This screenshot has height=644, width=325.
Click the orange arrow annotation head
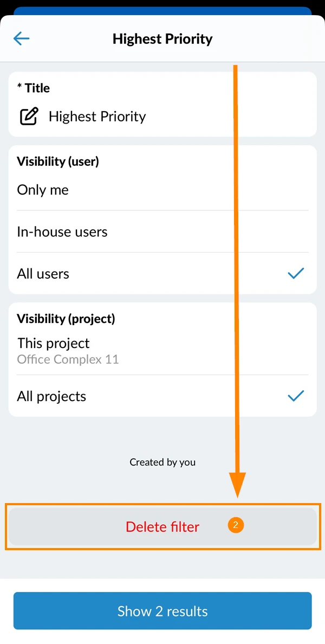coord(237,485)
